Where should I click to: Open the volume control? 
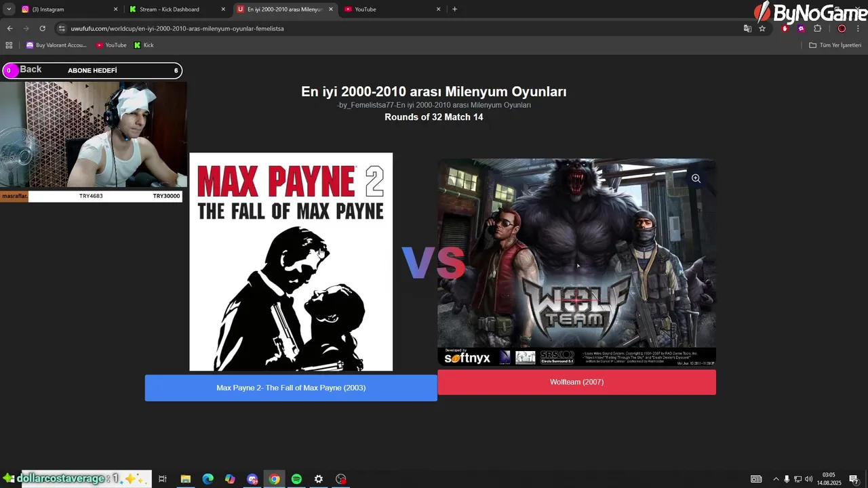pyautogui.click(x=808, y=479)
